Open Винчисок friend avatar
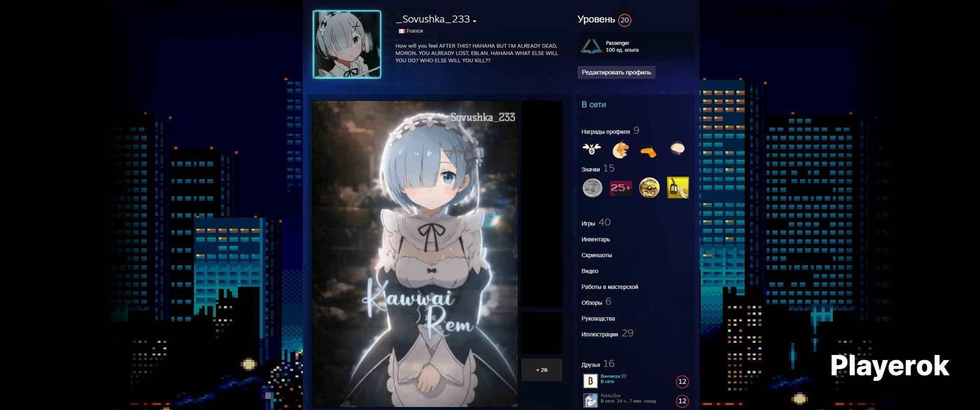This screenshot has height=410, width=980. click(x=591, y=380)
